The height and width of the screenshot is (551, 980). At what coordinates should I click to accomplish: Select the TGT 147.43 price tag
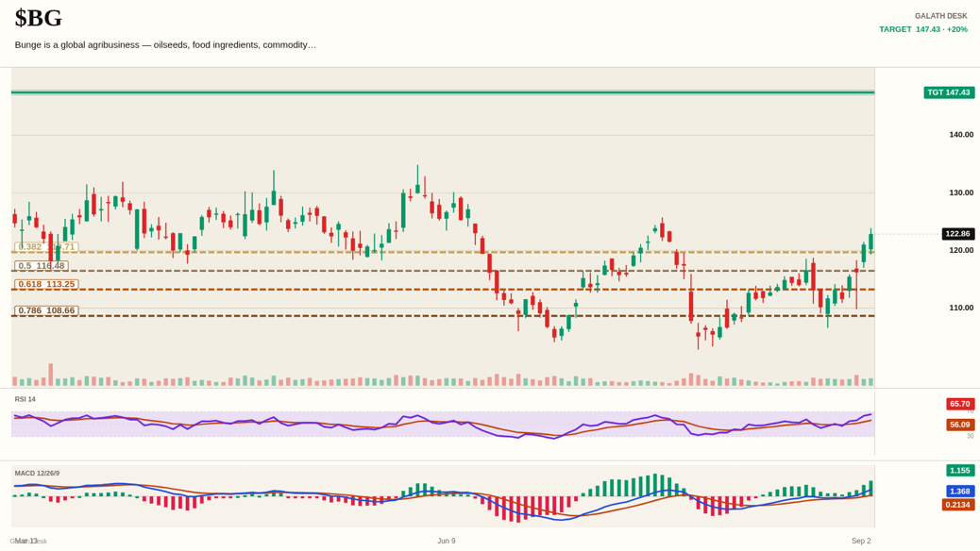click(x=949, y=92)
